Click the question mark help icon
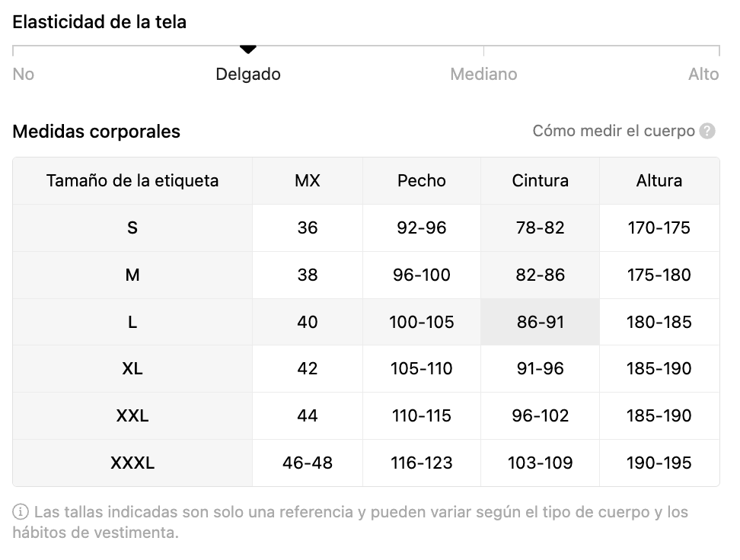 coord(707,131)
